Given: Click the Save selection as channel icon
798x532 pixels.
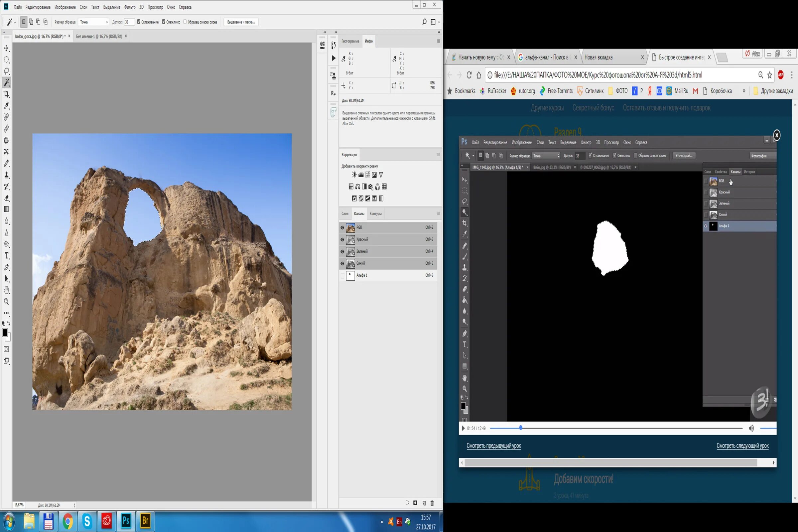Looking at the screenshot, I should click(415, 503).
